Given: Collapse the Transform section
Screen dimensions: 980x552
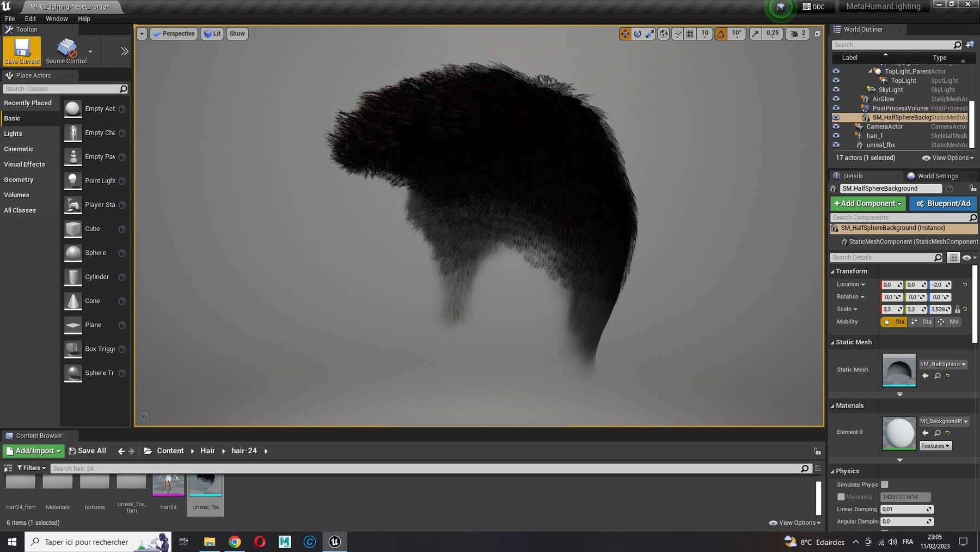Looking at the screenshot, I should coord(832,271).
